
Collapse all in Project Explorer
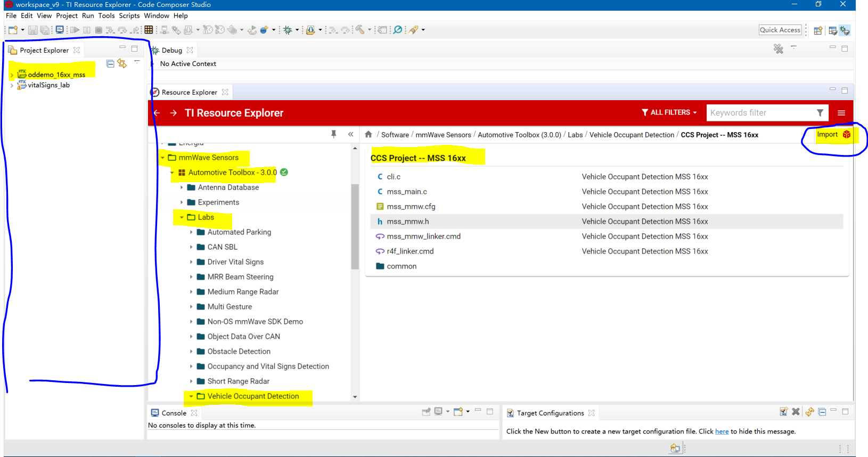coord(110,63)
